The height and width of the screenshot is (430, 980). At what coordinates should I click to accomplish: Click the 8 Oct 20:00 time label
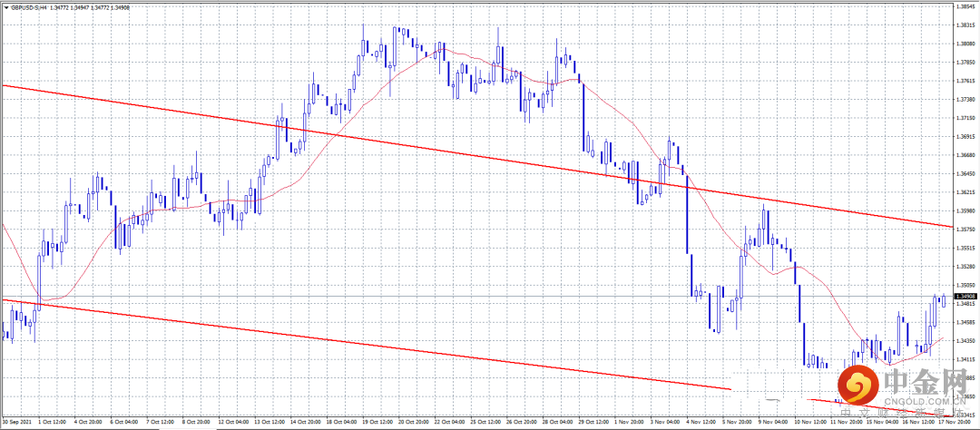tap(196, 423)
